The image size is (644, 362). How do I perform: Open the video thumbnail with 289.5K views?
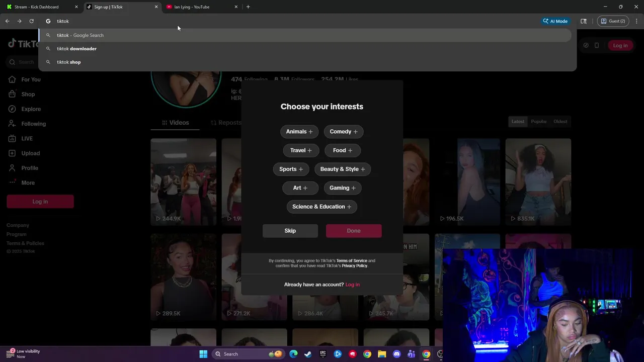[183, 277]
